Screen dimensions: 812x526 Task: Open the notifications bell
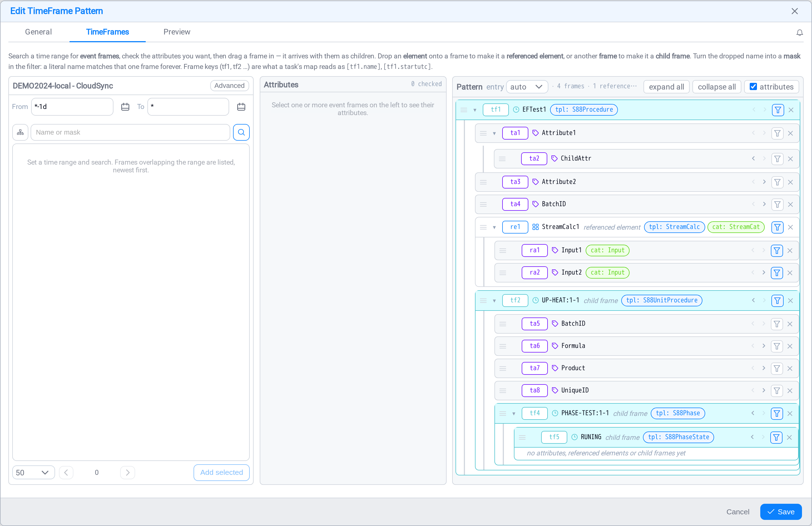[799, 33]
